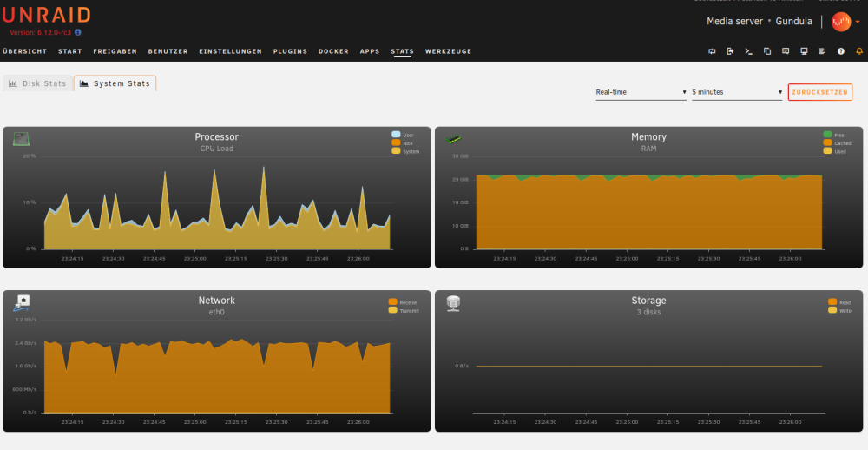Viewport: 868px width, 450px height.
Task: Toggle Write series in Storage legend
Action: coord(839,311)
